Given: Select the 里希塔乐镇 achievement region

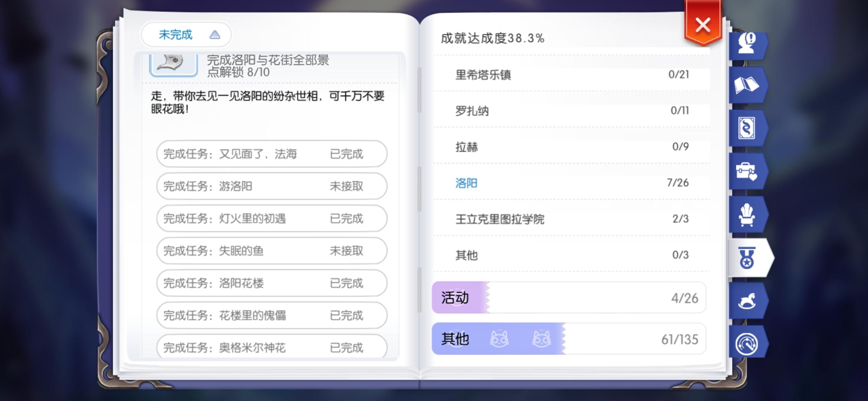Looking at the screenshot, I should coord(572,74).
